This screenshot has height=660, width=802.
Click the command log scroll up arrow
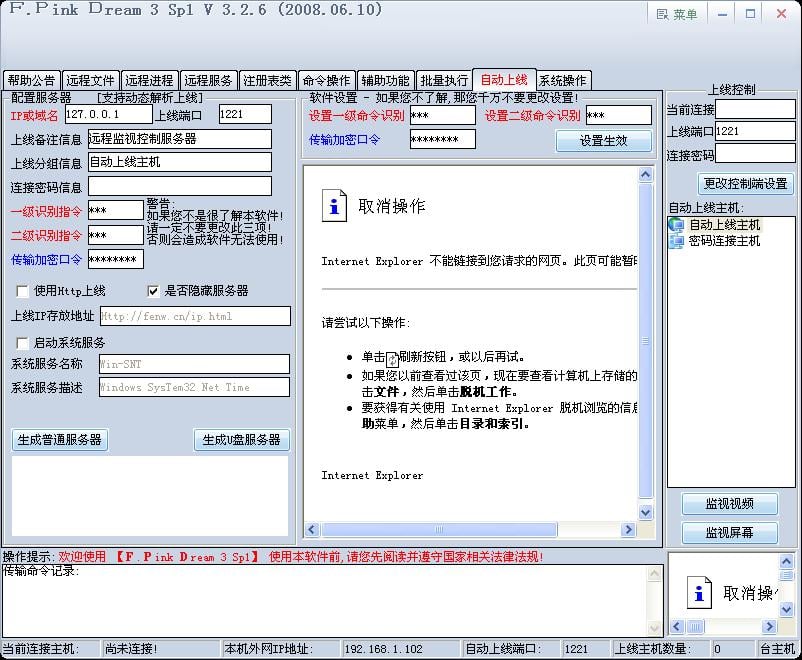[655, 574]
